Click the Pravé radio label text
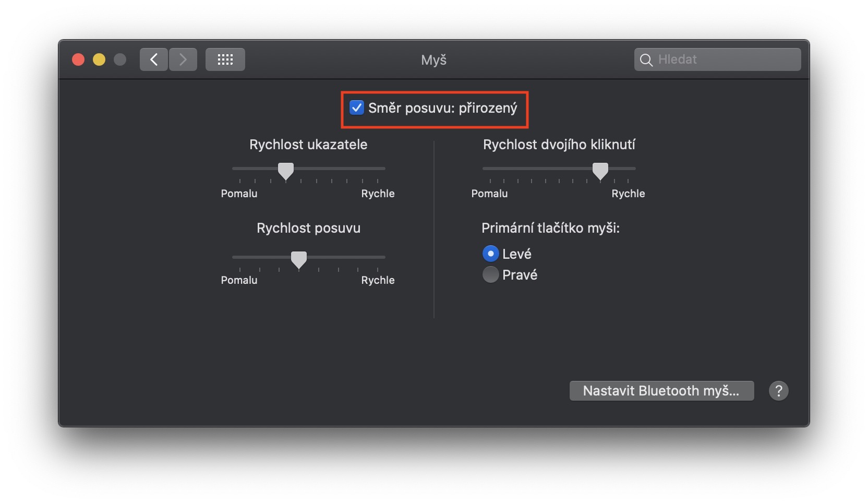Viewport: 868px width, 504px height. click(520, 275)
